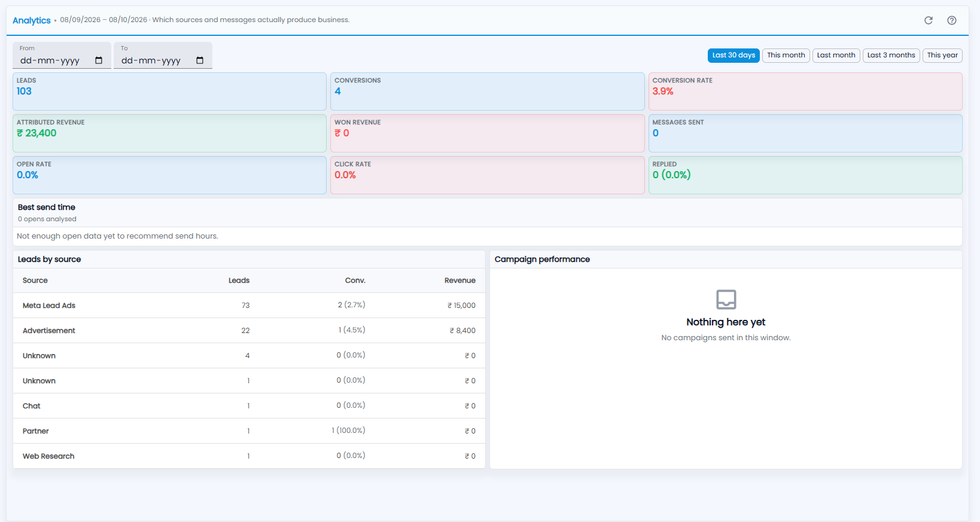Click the Leads by source heading
The width and height of the screenshot is (980, 522).
[49, 260]
